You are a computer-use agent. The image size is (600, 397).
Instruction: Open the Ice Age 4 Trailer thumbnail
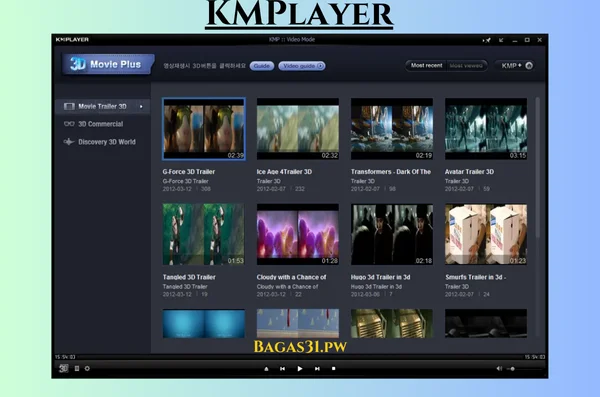click(298, 129)
